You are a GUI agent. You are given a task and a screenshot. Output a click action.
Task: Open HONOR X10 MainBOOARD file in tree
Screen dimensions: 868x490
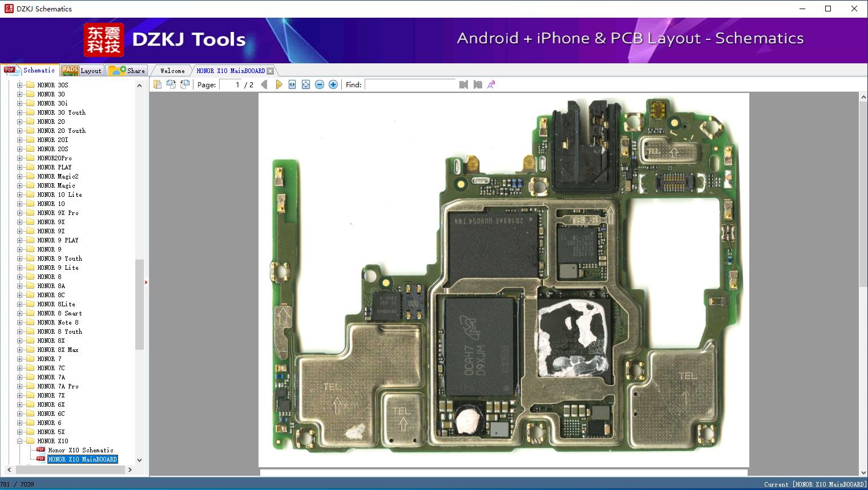pos(83,459)
